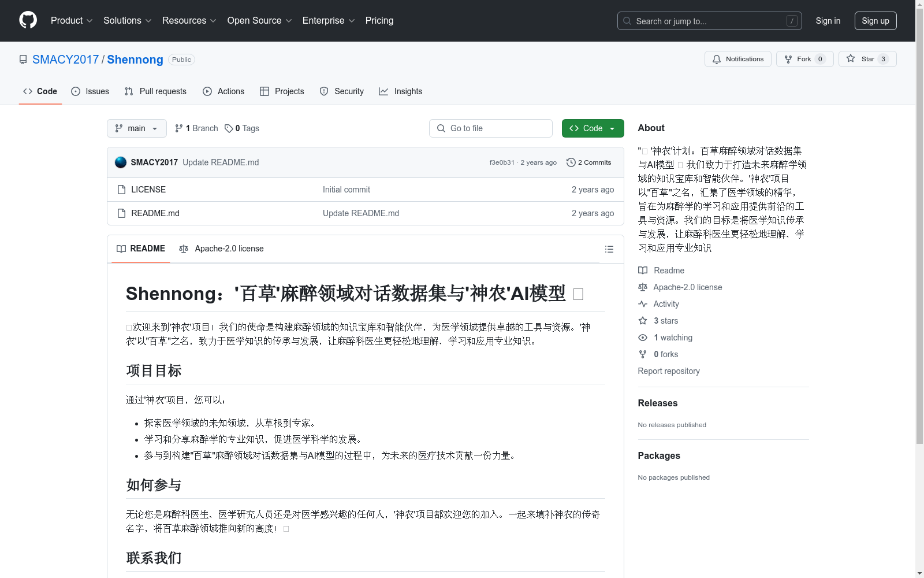Open the SMACY2017 owner link in header
The image size is (924, 578).
(x=66, y=60)
